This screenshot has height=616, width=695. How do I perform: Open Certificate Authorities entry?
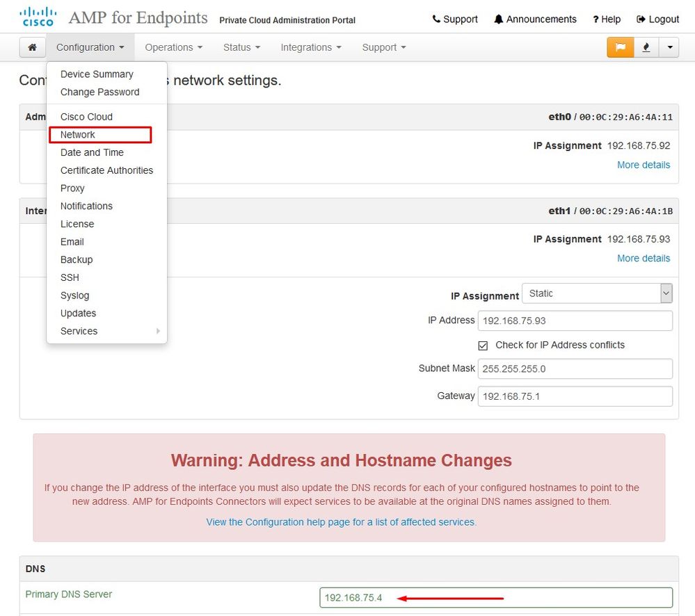point(107,170)
